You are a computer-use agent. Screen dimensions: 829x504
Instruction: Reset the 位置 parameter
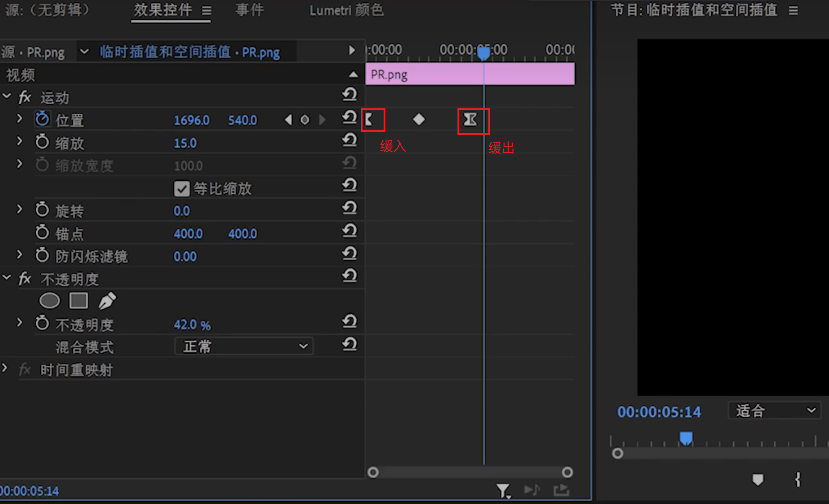coord(350,118)
